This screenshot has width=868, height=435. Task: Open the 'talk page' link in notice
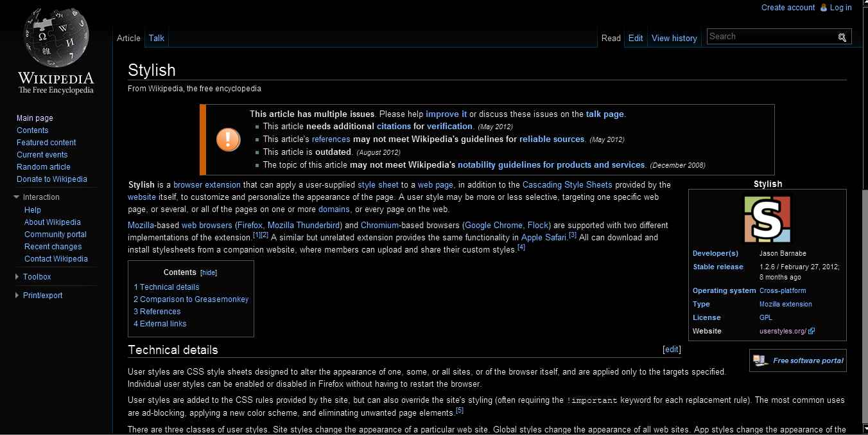coord(605,114)
